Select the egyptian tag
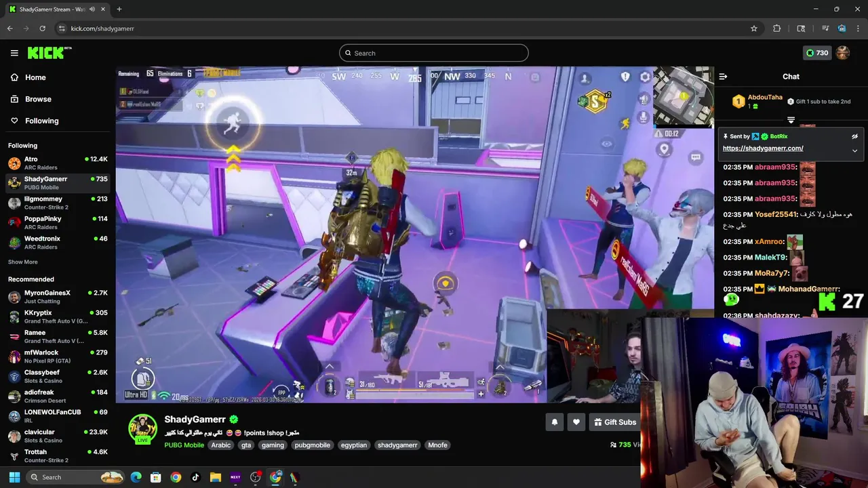Viewport: 868px width, 488px height. (354, 445)
